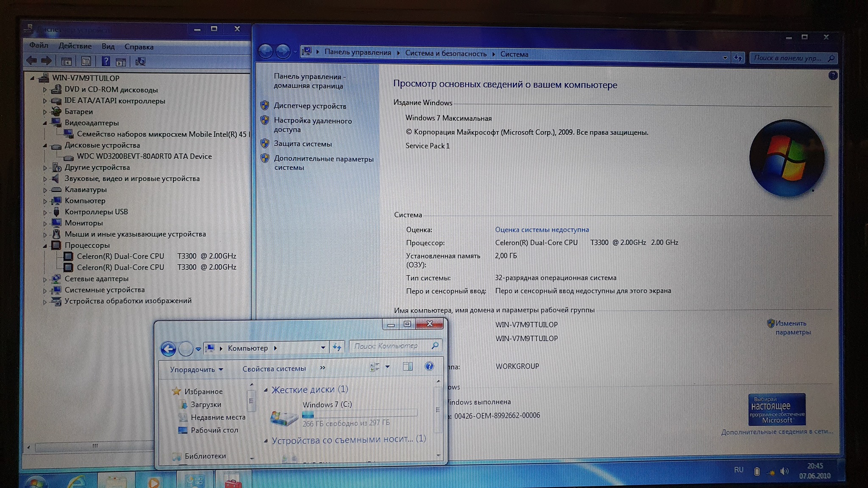Screen dimensions: 868x488
Task: Expand the Сетевые адаптеры tree node
Action: (45, 279)
